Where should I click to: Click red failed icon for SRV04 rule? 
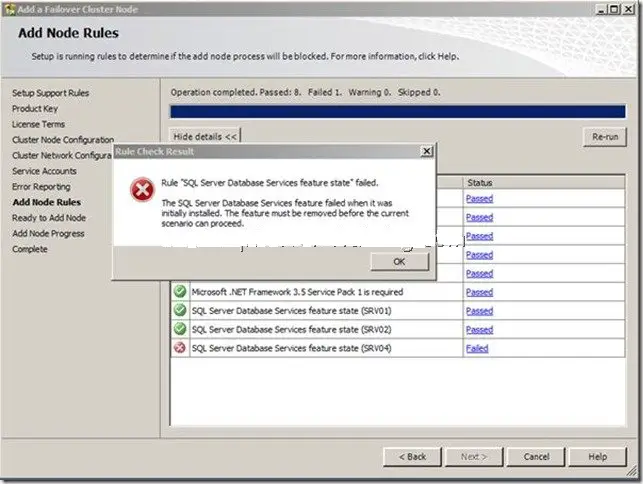pos(178,348)
